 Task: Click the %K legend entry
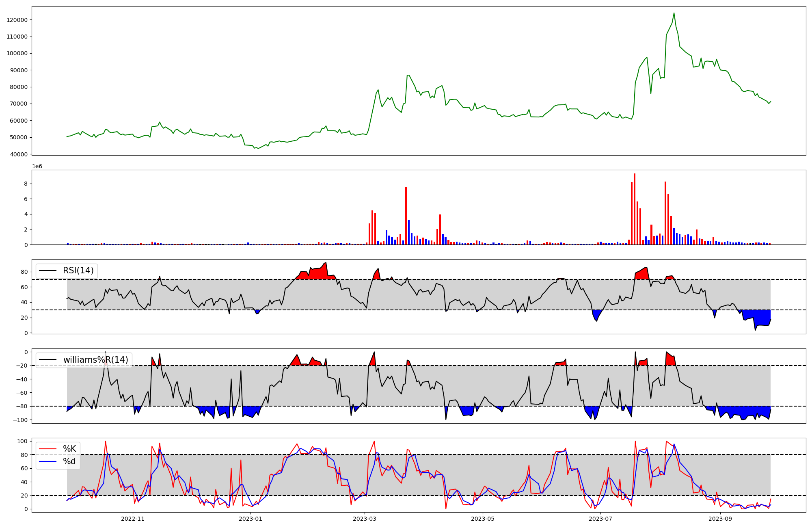pos(69,449)
